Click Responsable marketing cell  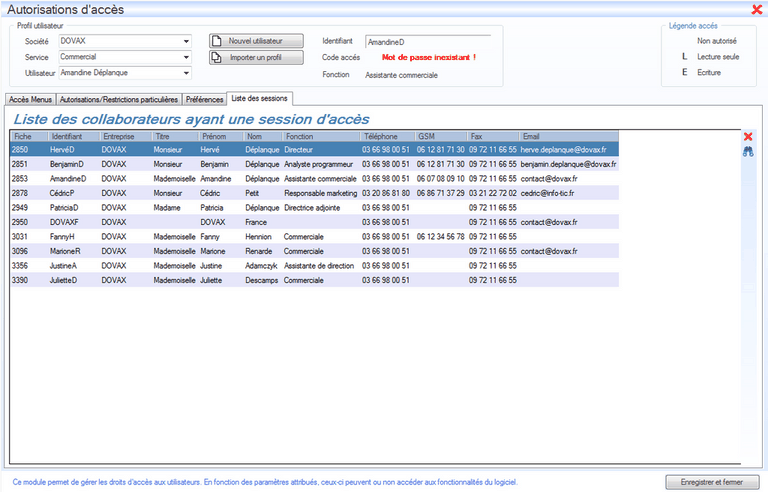[x=321, y=193]
